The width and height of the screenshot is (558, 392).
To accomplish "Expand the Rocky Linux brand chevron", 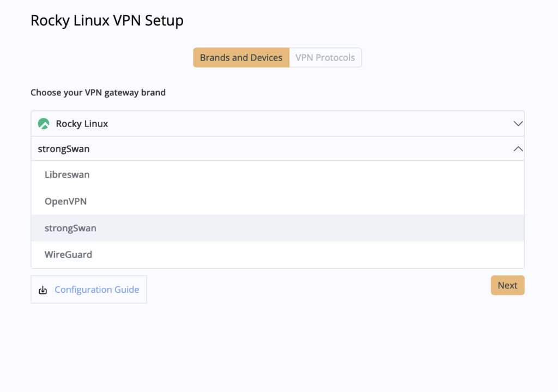I will [x=518, y=124].
